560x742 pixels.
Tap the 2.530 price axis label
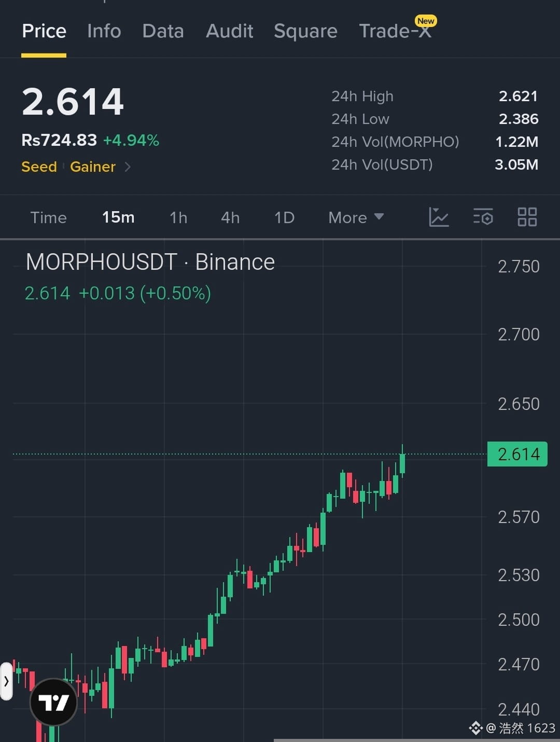point(519,575)
